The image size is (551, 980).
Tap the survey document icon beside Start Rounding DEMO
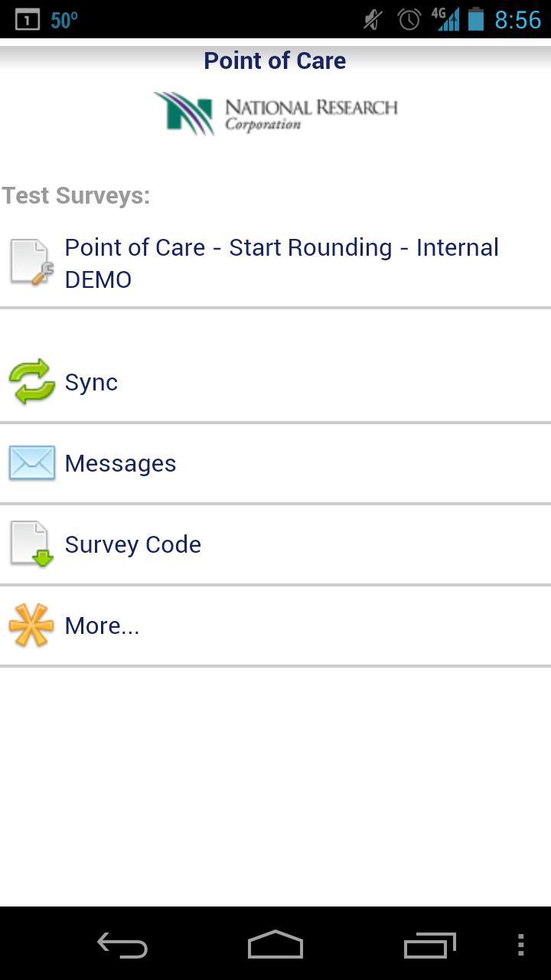(29, 262)
